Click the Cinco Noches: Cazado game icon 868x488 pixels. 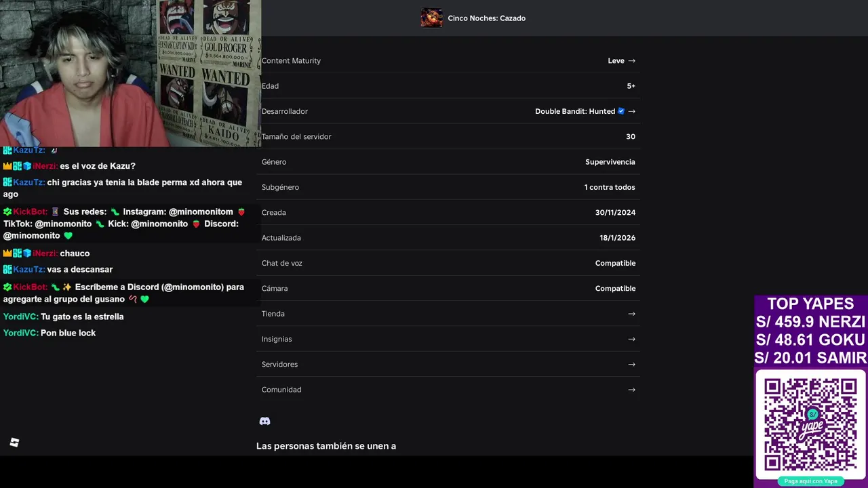431,18
